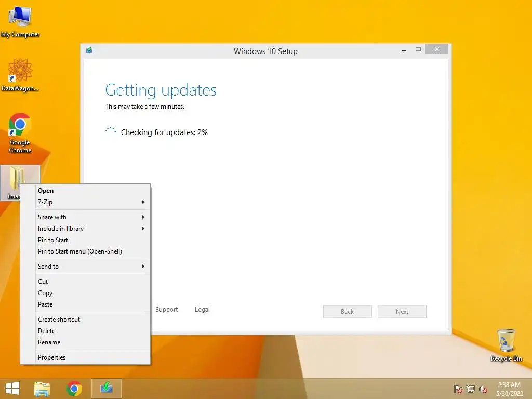Click the network status tray icon
Image resolution: width=532 pixels, height=399 pixels.
[470, 389]
